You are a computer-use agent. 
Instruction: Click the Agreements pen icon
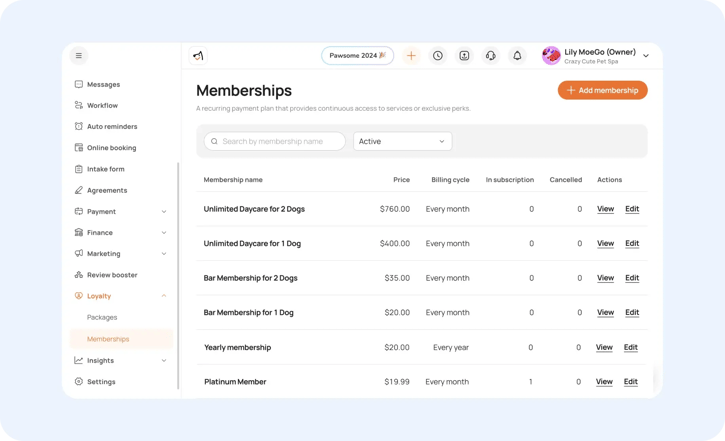click(x=79, y=190)
